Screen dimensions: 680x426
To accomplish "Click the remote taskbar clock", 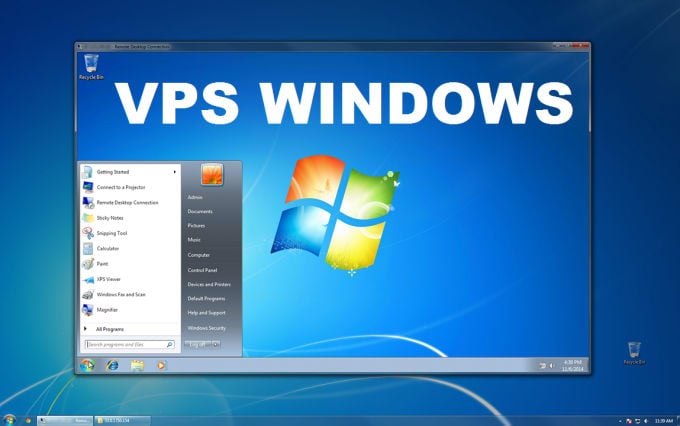I will coord(572,366).
